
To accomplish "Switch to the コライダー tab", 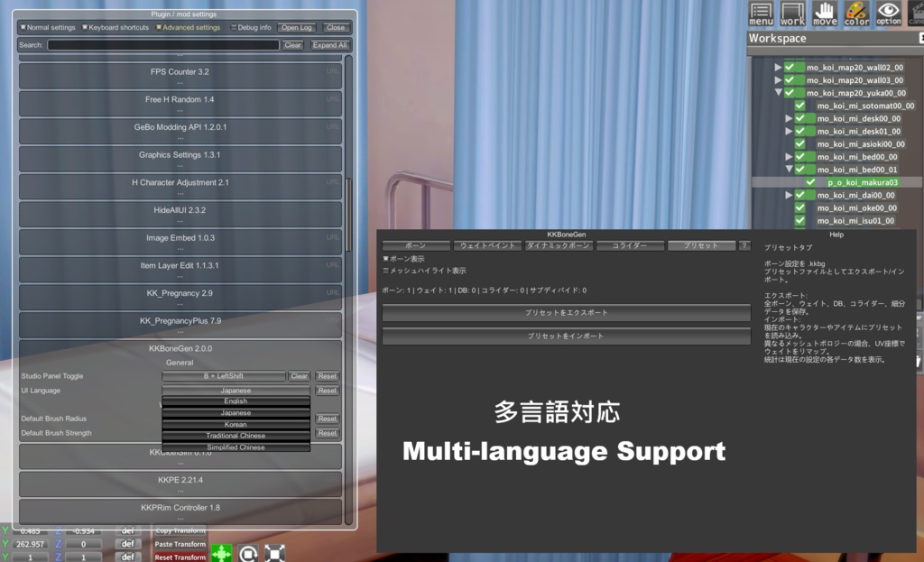I will tap(630, 245).
